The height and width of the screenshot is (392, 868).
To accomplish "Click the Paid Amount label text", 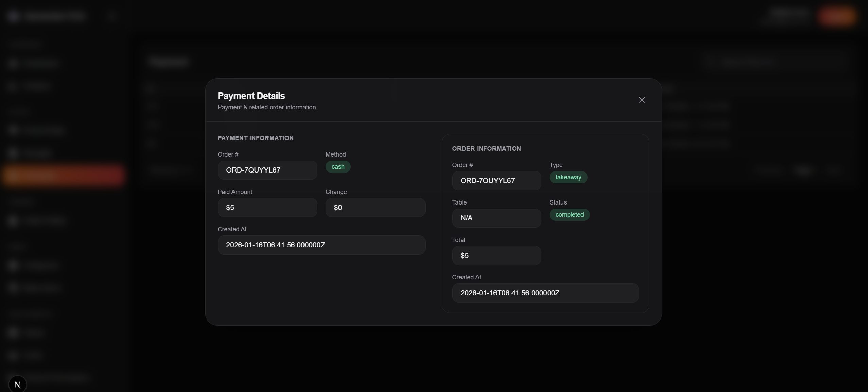I will 235,192.
